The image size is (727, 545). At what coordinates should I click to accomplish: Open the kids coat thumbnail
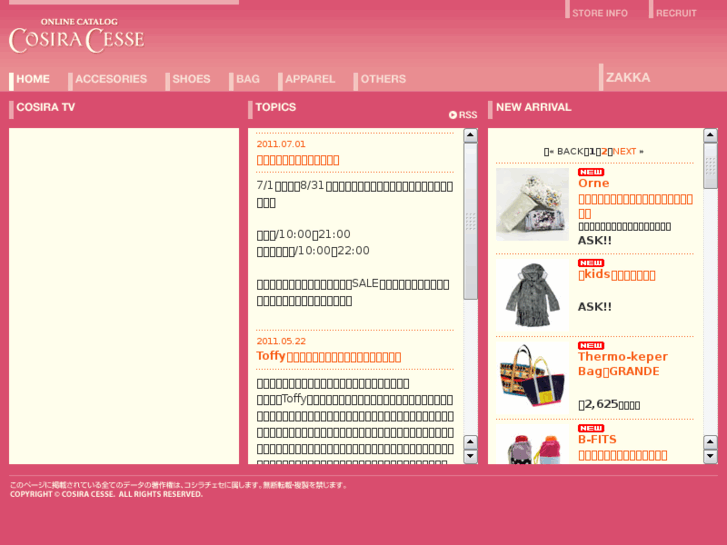[532, 295]
